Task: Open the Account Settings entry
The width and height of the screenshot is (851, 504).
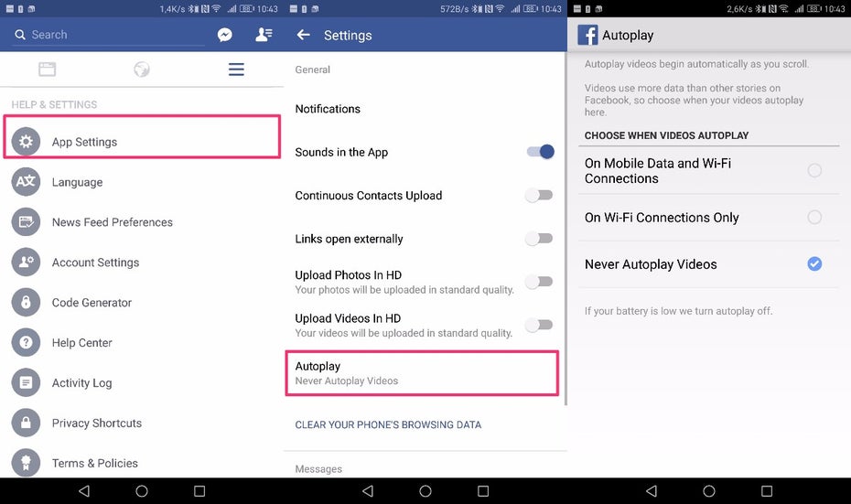Action: point(142,262)
